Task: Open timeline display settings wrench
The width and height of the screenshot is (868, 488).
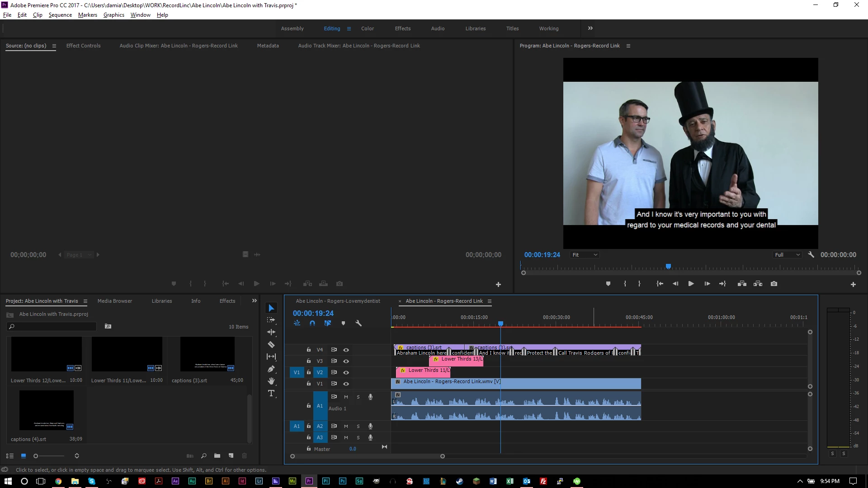Action: pos(359,324)
